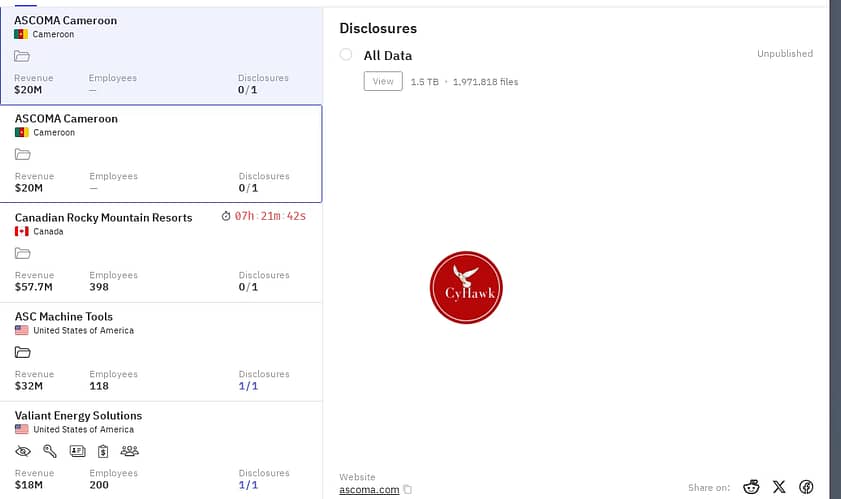Viewport: 841px width, 499px height.
Task: Click the Disclosures heading
Action: (378, 28)
